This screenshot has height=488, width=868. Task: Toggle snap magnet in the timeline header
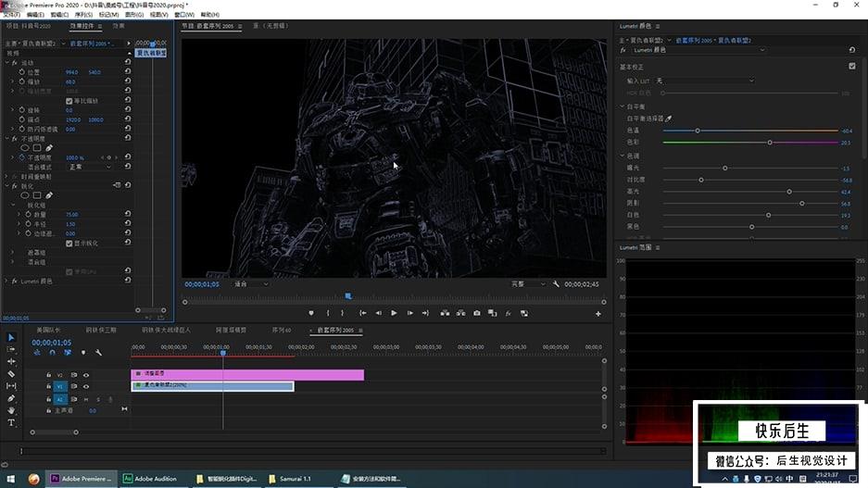[x=53, y=353]
